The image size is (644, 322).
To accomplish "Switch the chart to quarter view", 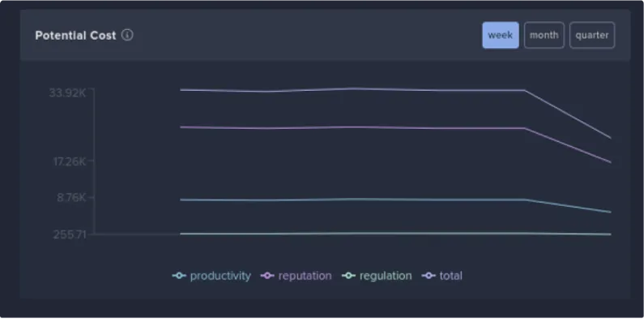I will tap(592, 36).
